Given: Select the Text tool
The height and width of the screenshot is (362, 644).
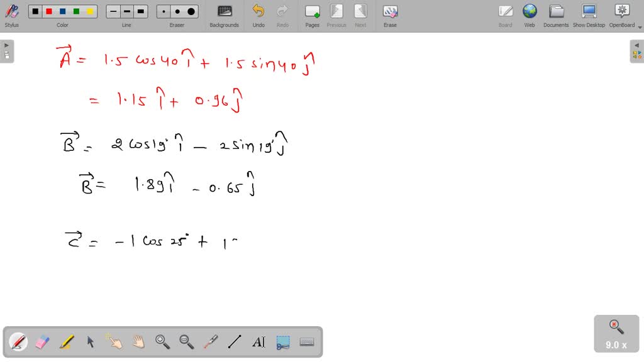Looking at the screenshot, I should click(259, 341).
